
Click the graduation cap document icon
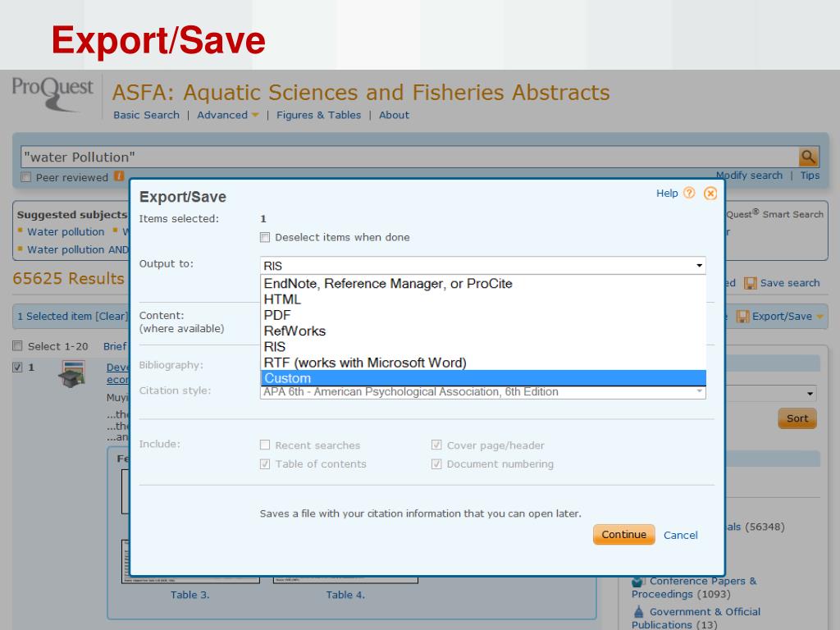click(x=72, y=374)
